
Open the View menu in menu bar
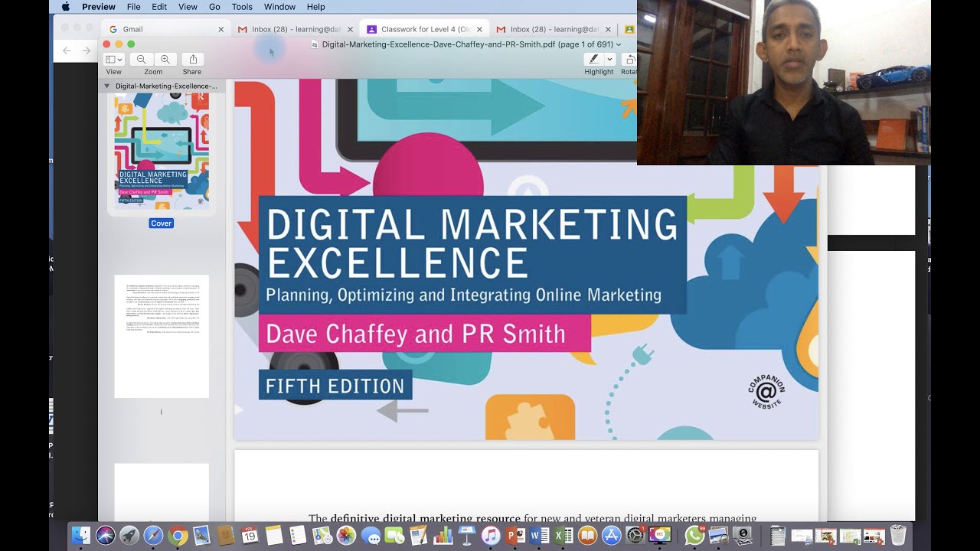click(x=188, y=7)
